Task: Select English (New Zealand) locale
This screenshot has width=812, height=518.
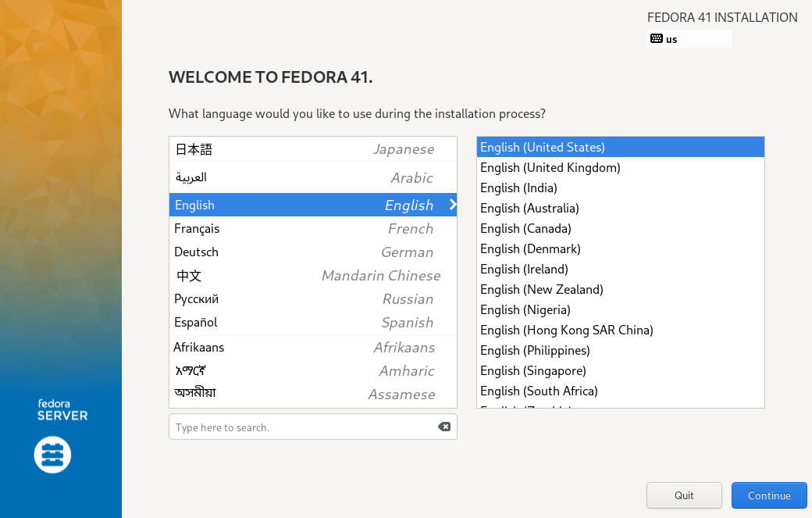Action: (621, 289)
